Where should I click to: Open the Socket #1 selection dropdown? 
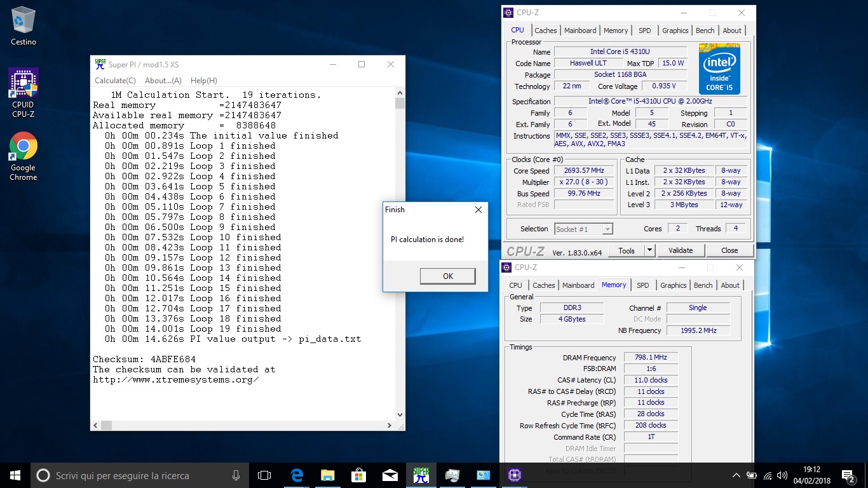click(x=583, y=229)
